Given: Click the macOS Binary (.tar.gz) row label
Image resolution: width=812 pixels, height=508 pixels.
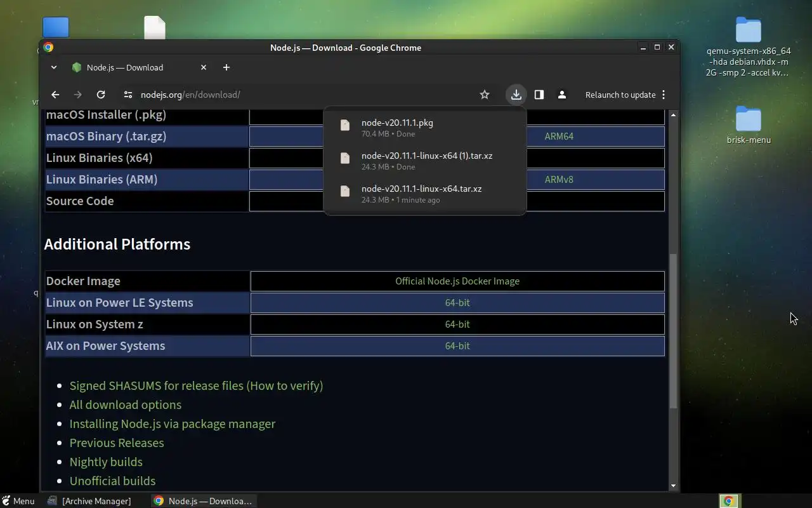Looking at the screenshot, I should (x=106, y=137).
